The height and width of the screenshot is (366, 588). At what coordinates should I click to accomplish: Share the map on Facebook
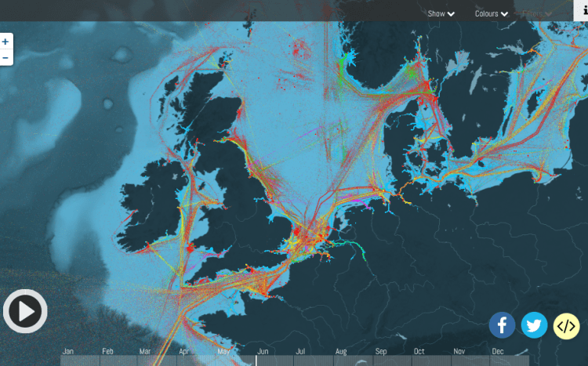tap(502, 324)
